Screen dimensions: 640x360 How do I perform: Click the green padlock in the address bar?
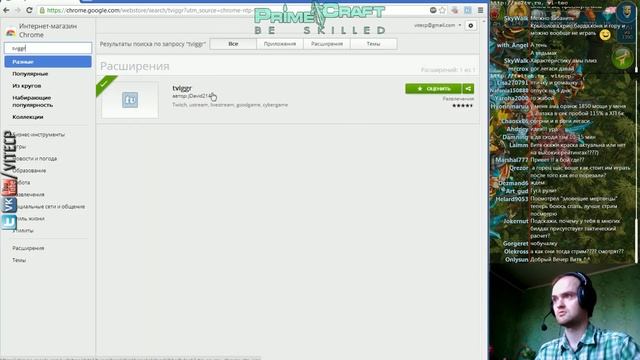42,10
